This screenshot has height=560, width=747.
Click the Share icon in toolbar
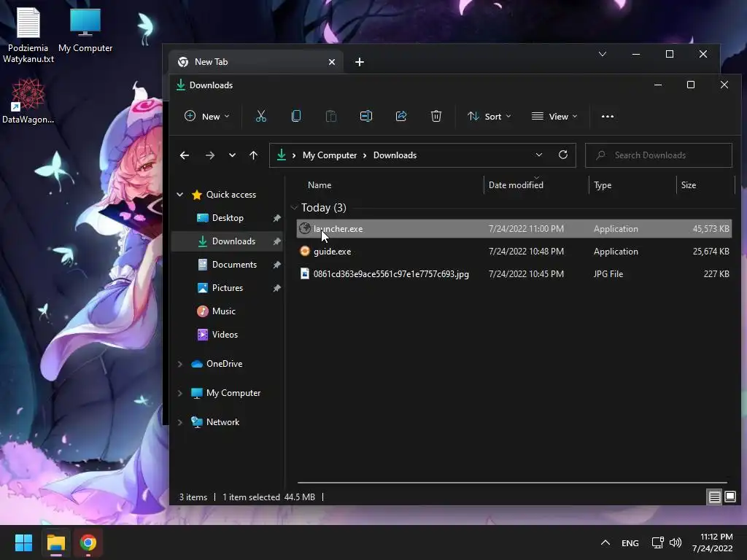[401, 116]
